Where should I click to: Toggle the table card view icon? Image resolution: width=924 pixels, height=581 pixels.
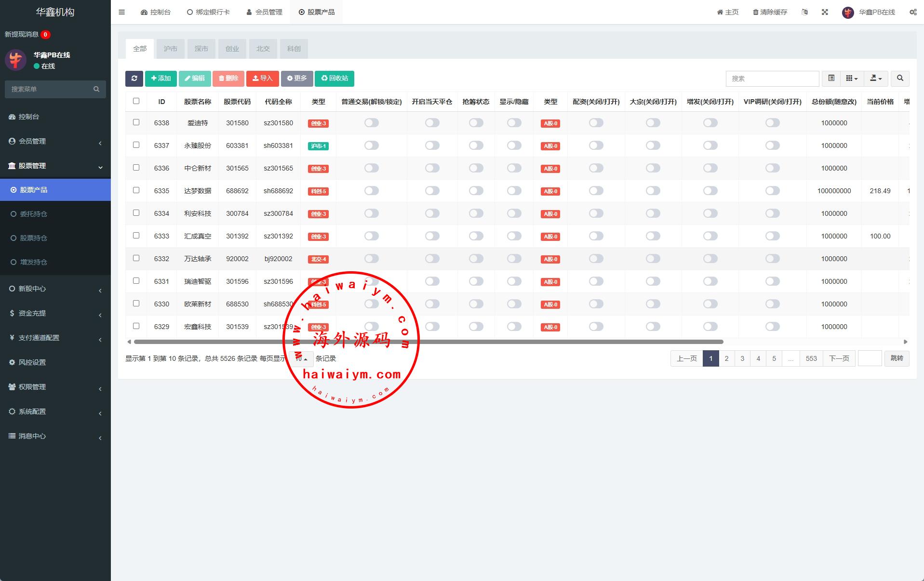pos(831,79)
